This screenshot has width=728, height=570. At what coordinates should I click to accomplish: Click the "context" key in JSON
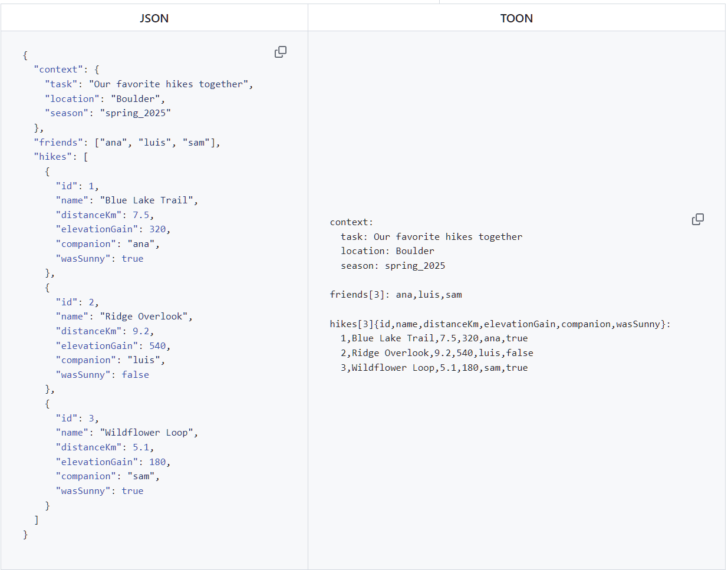click(x=58, y=70)
